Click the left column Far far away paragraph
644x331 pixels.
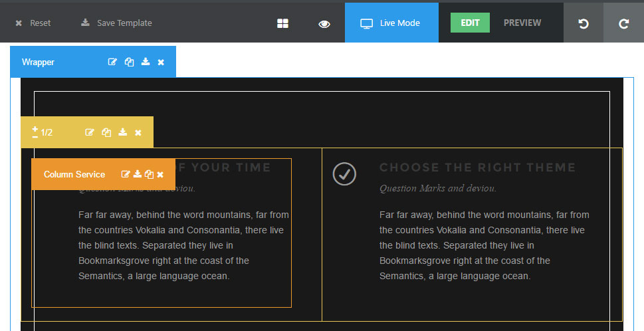(183, 245)
